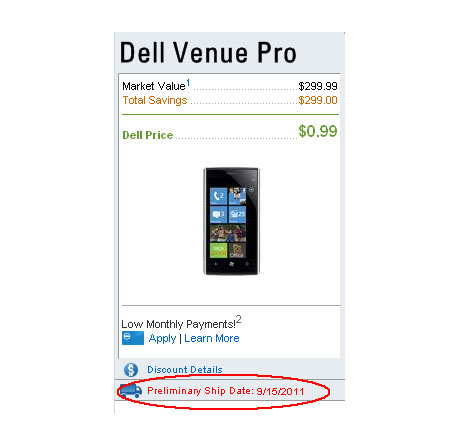The image size is (460, 447).
Task: Click the Market Value label
Action: (154, 86)
